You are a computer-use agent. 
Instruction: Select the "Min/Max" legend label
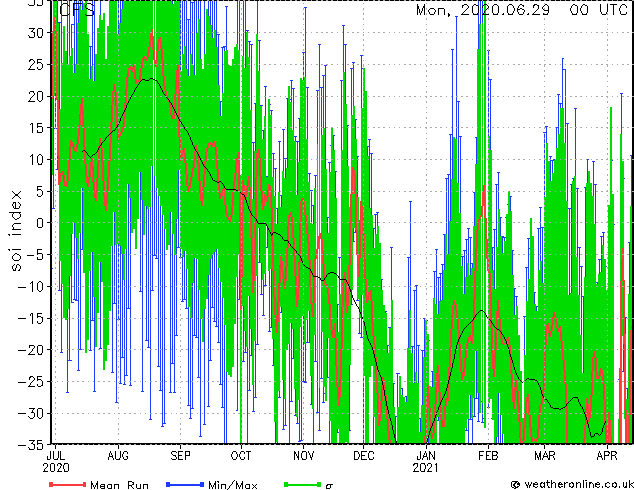pos(232,485)
